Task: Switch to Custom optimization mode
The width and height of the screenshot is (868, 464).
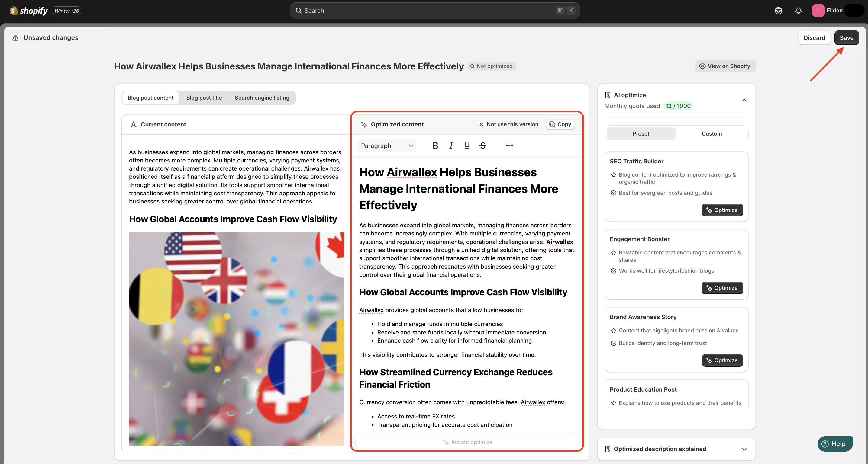Action: 711,133
